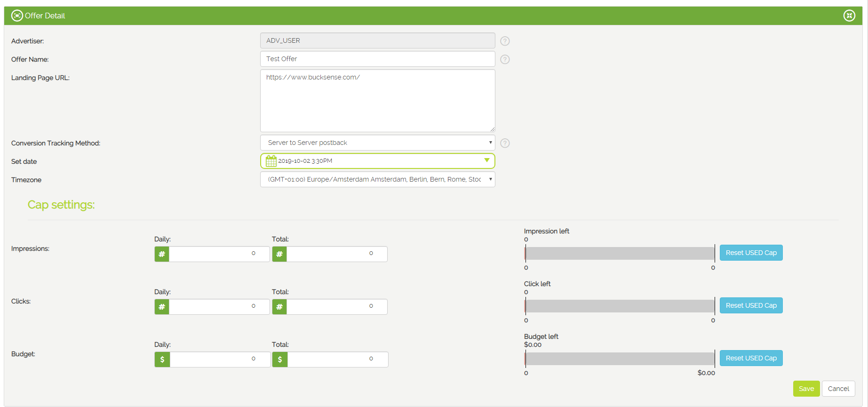Focus the Clicks Daily cap input
This screenshot has height=407, width=868.
(x=219, y=307)
